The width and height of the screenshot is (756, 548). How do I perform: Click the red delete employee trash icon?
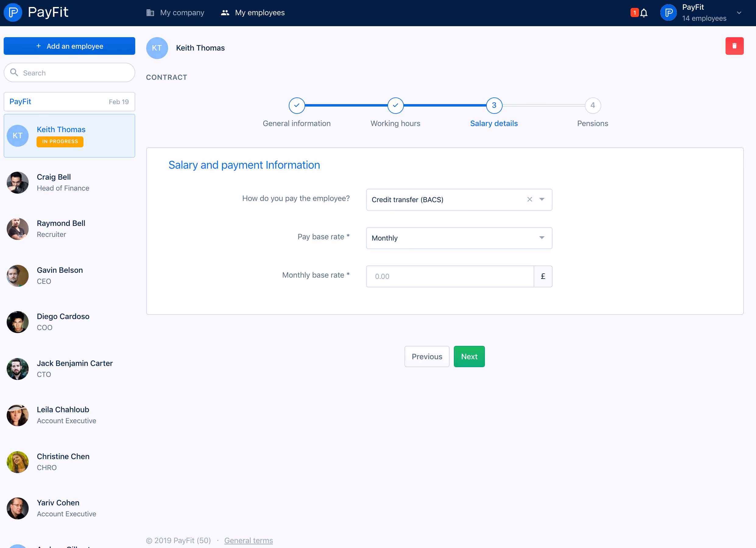(734, 46)
